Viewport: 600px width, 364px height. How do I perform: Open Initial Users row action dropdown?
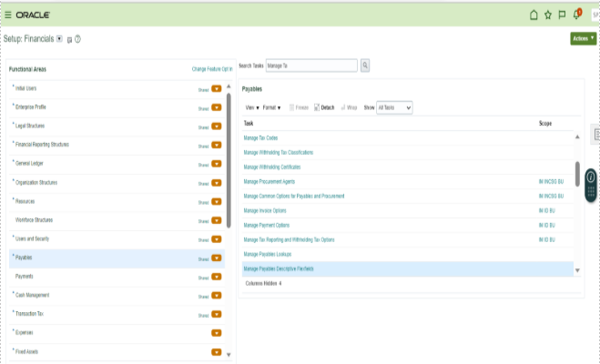(x=216, y=88)
